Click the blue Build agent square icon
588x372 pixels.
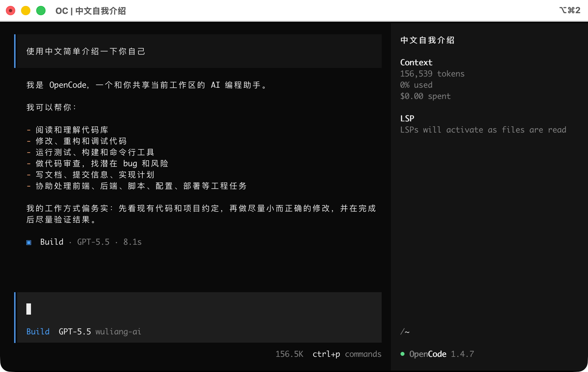pos(29,242)
